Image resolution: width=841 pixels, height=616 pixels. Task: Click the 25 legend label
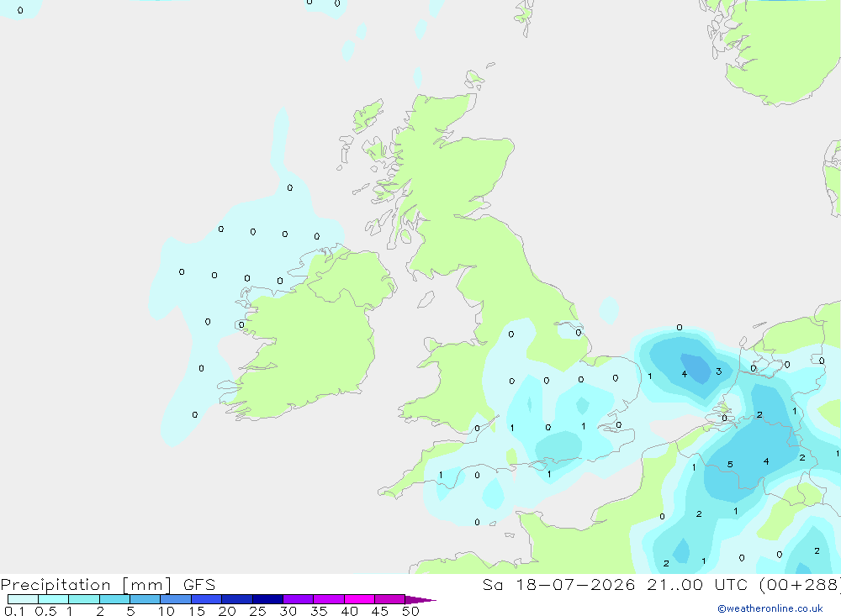pyautogui.click(x=258, y=611)
